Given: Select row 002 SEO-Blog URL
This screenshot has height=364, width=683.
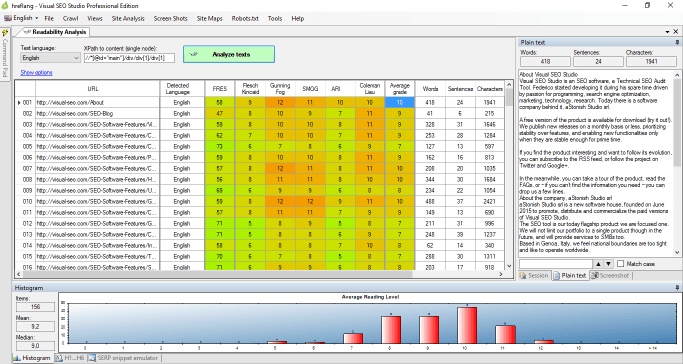Looking at the screenshot, I should [98, 114].
